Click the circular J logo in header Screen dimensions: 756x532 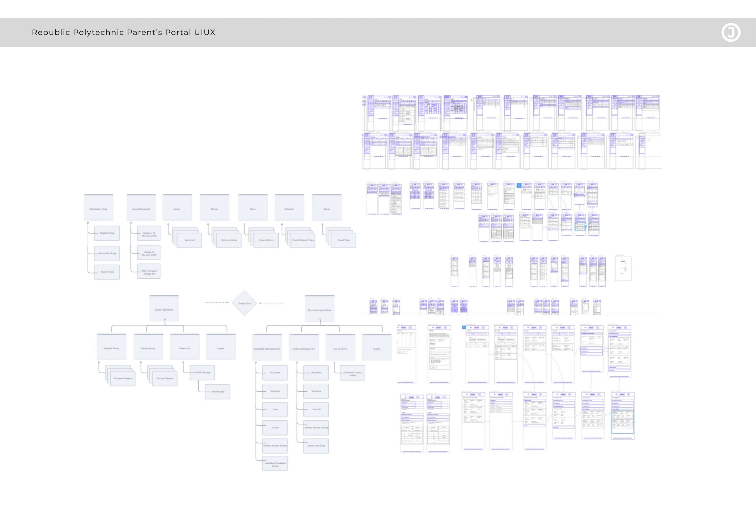(731, 32)
